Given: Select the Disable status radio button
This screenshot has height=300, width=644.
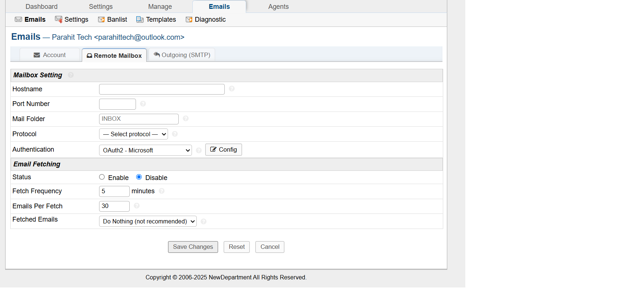Looking at the screenshot, I should point(139,177).
